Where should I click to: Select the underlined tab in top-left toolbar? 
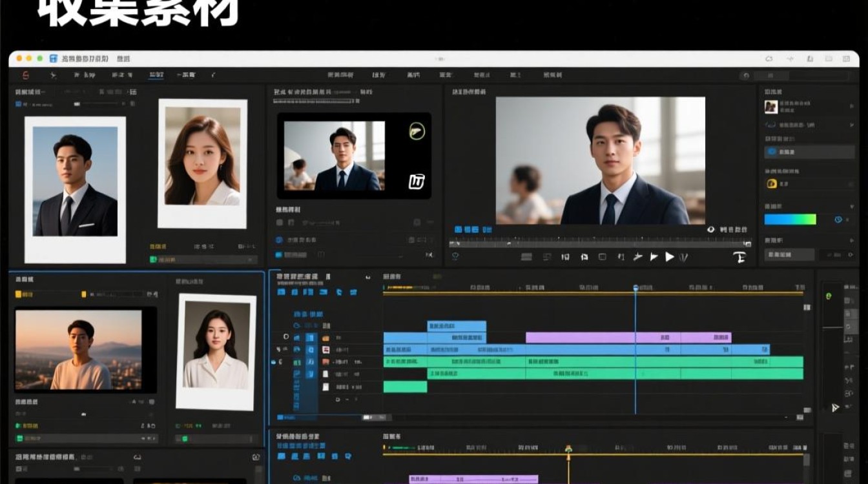[x=156, y=76]
